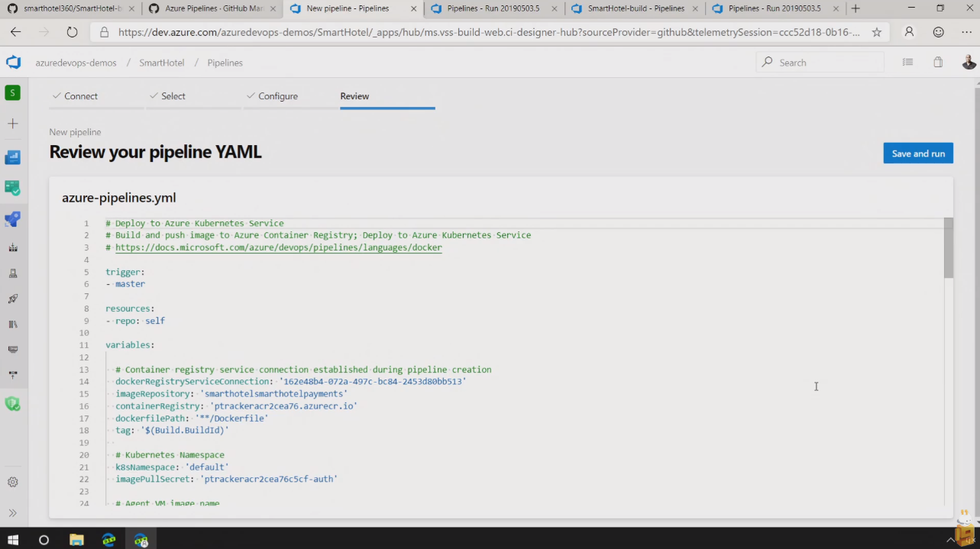Expand the left navigation sidebar
Image resolution: width=980 pixels, height=549 pixels.
(x=12, y=513)
